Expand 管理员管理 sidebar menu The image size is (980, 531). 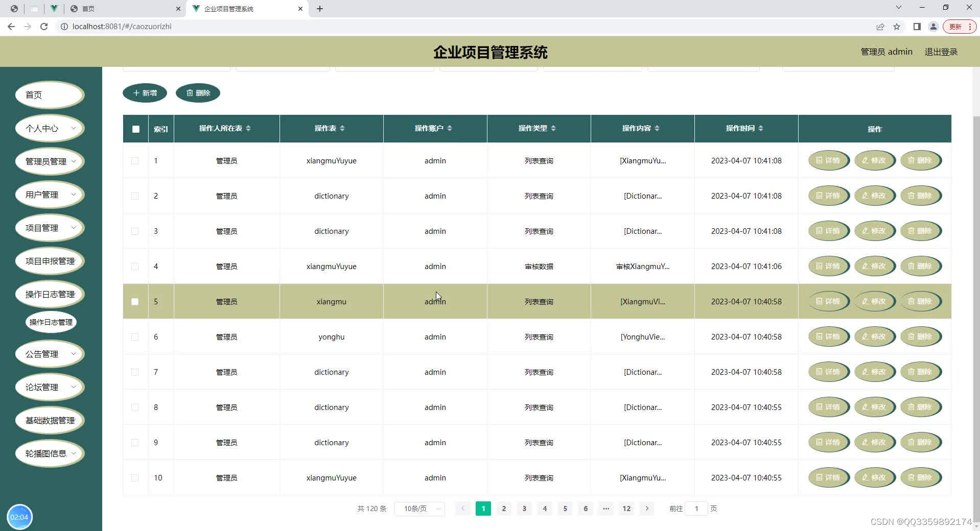pyautogui.click(x=50, y=161)
